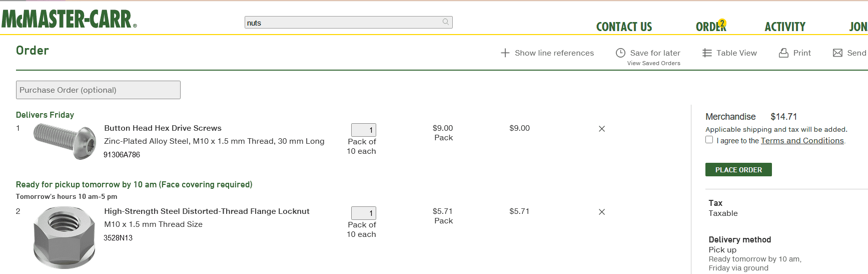
Task: Click part number 91306A786
Action: 122,155
